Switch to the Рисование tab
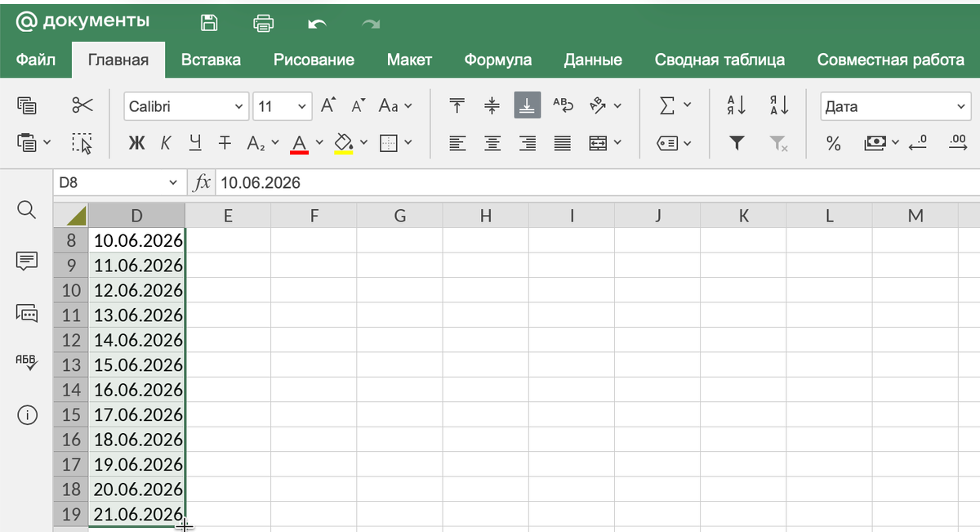 pos(314,60)
